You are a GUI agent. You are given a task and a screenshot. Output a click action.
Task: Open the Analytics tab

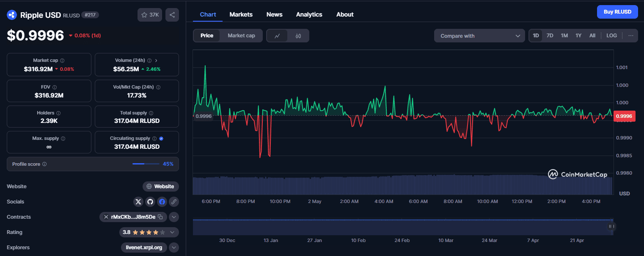coord(309,14)
